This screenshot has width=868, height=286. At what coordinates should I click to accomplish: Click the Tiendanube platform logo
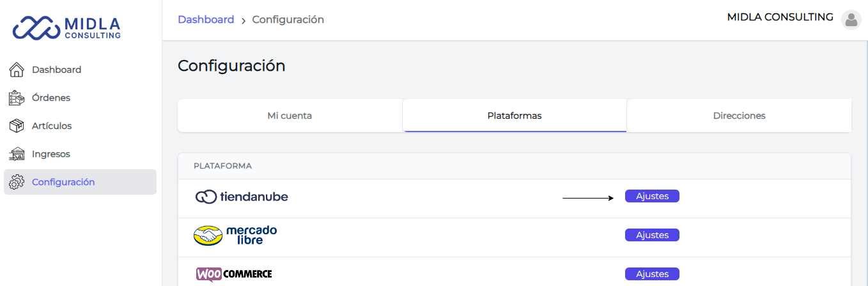click(242, 197)
